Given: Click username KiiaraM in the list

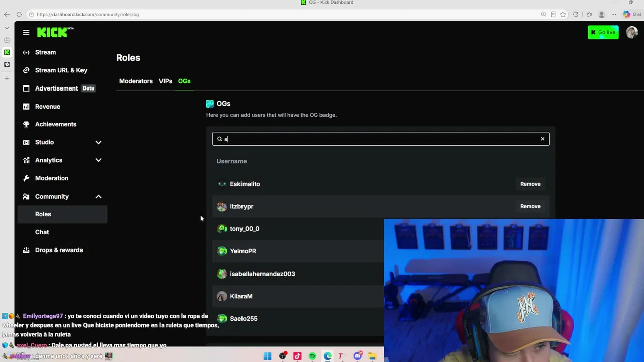Looking at the screenshot, I should (241, 296).
